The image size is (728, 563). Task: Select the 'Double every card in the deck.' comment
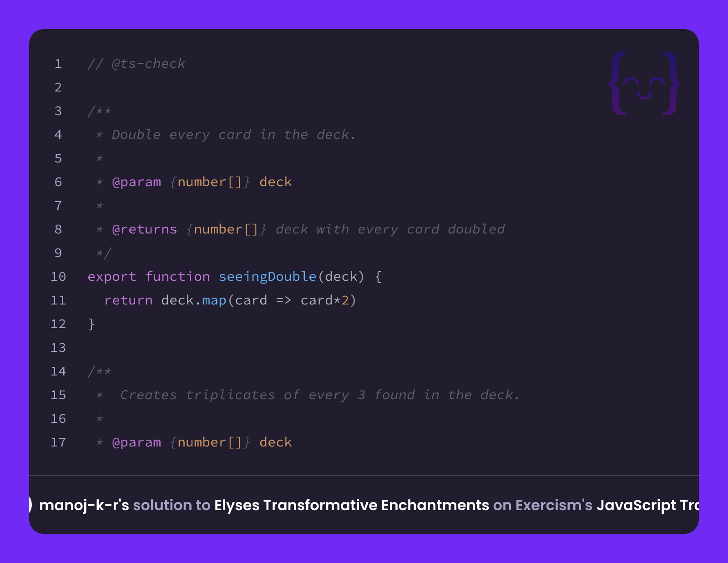234,135
